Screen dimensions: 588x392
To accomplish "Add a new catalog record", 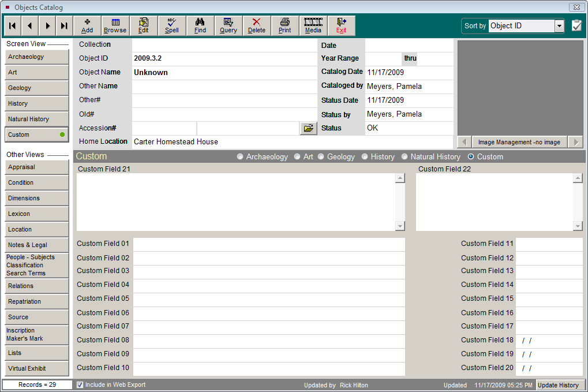I will tap(87, 25).
